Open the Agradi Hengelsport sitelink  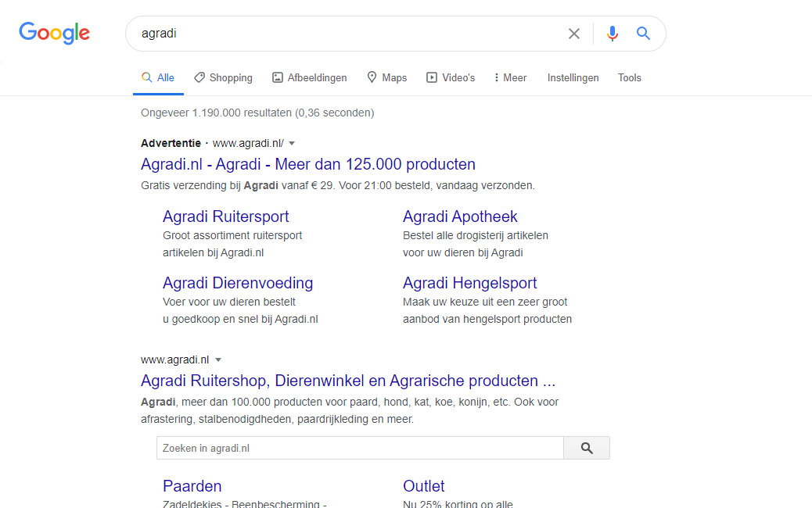(x=469, y=283)
